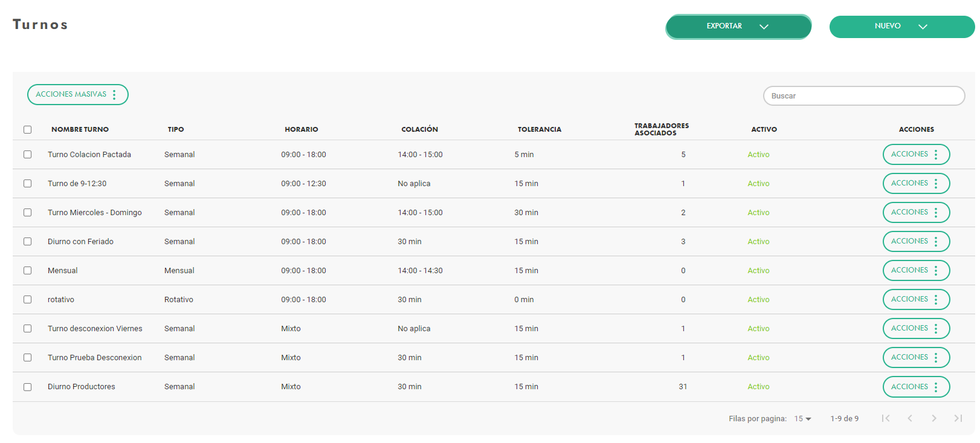980x443 pixels.
Task: Change rows per page from 15
Action: click(802, 419)
